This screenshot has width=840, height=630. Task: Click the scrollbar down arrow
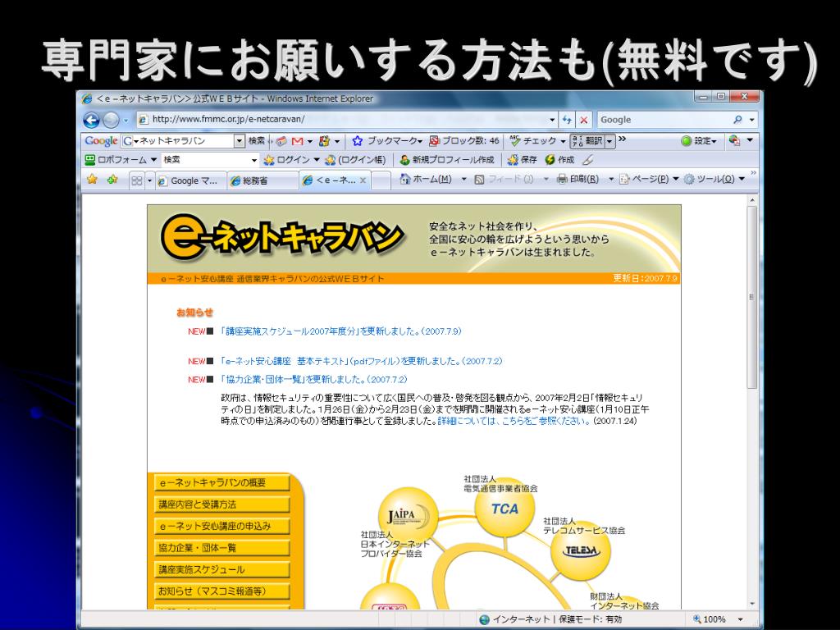point(751,605)
